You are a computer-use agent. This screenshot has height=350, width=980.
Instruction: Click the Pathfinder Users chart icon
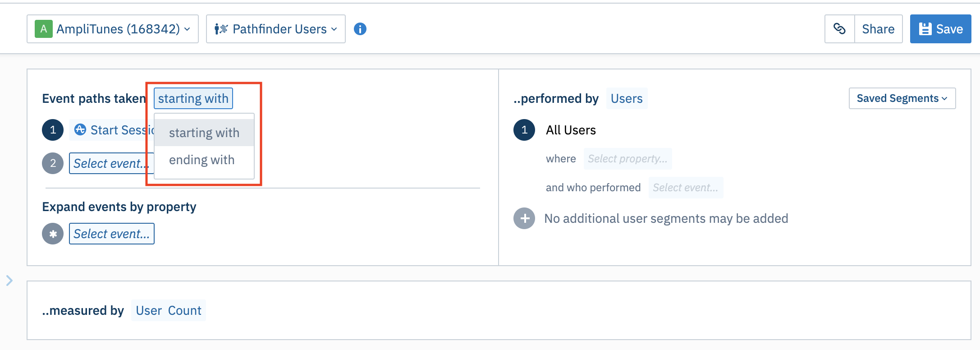click(221, 29)
